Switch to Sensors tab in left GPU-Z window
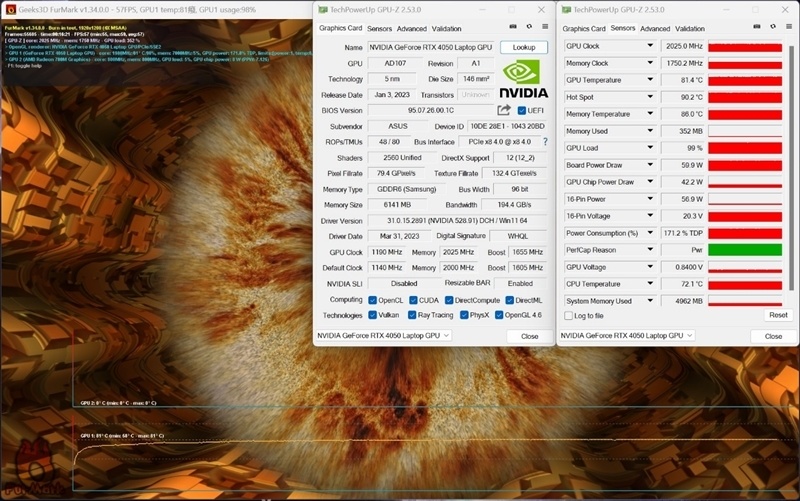The width and height of the screenshot is (800, 501). click(380, 29)
